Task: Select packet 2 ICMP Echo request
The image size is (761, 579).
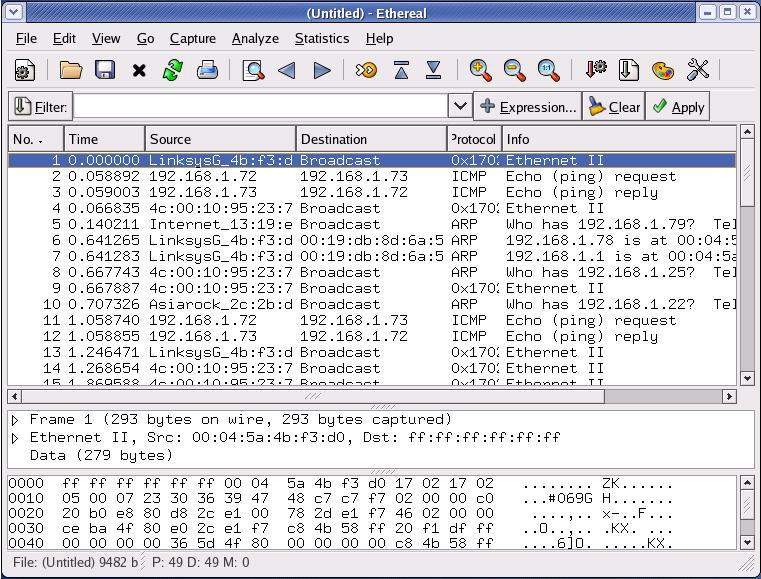Action: click(372, 176)
